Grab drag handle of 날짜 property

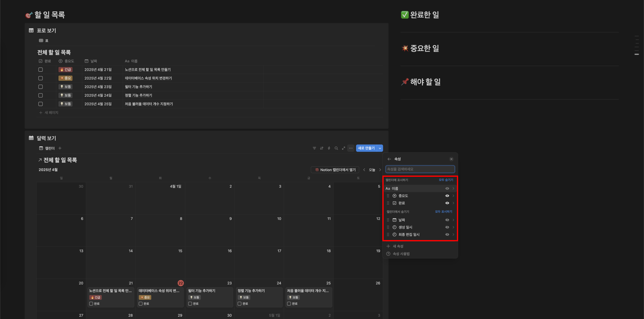(x=388, y=220)
